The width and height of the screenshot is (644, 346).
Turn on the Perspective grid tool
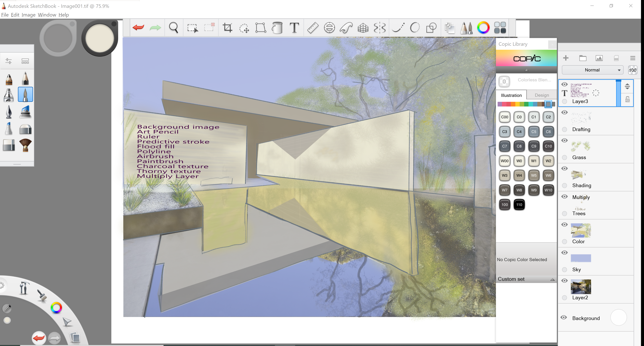point(363,28)
